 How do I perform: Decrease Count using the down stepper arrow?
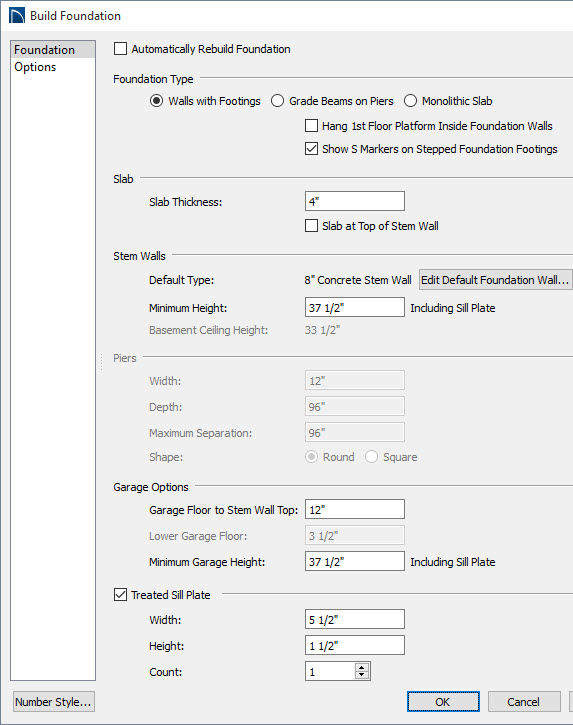(x=362, y=675)
